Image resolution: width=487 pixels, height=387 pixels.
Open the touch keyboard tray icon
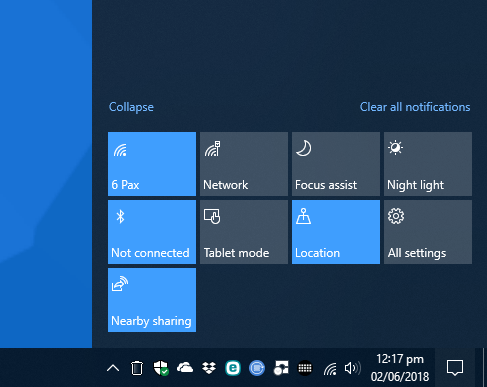[x=305, y=368]
